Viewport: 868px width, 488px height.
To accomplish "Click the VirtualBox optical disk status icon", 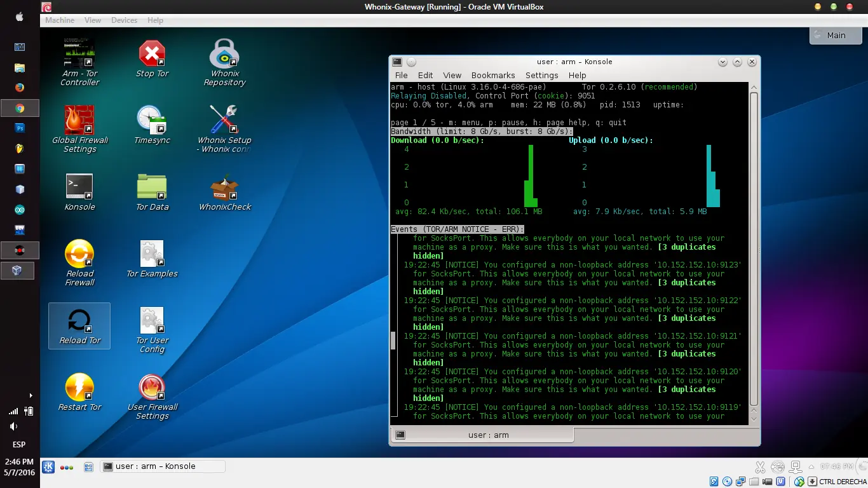I will (728, 482).
